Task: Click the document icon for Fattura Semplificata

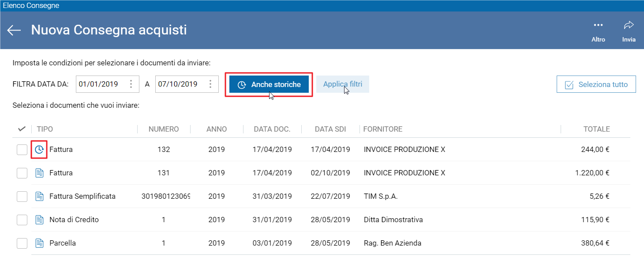Action: pos(39,196)
